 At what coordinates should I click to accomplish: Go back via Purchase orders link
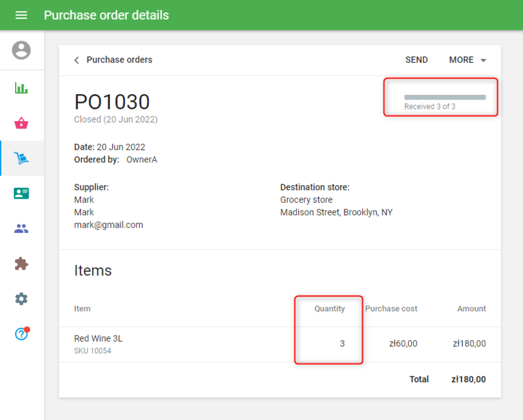point(119,60)
